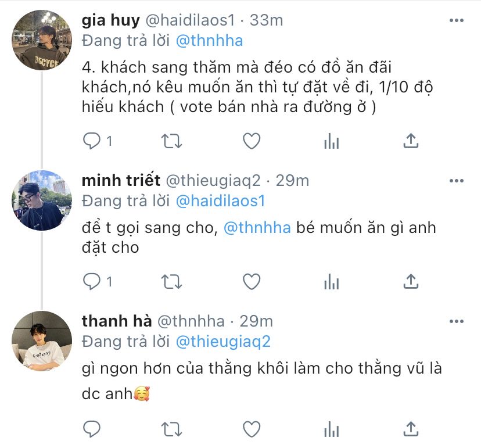Reply to thanh hà's tweet
This screenshot has width=481, height=448.
tap(92, 429)
